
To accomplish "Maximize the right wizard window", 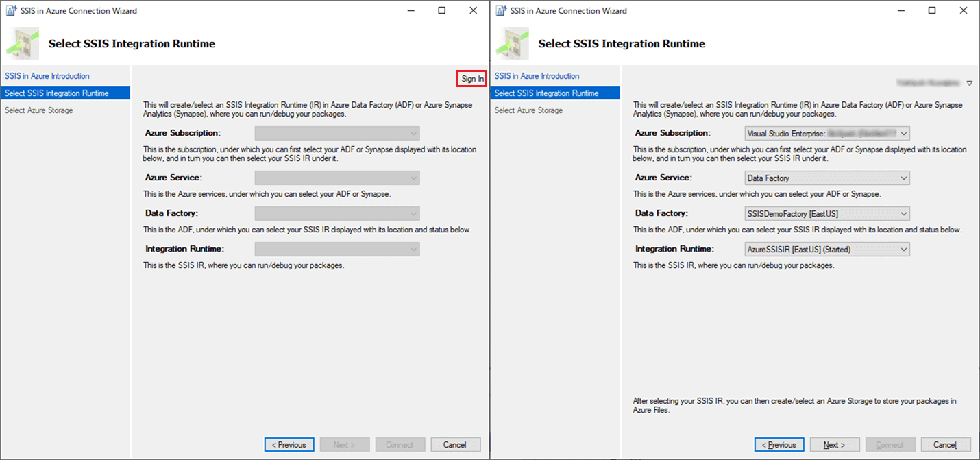I will click(x=932, y=10).
